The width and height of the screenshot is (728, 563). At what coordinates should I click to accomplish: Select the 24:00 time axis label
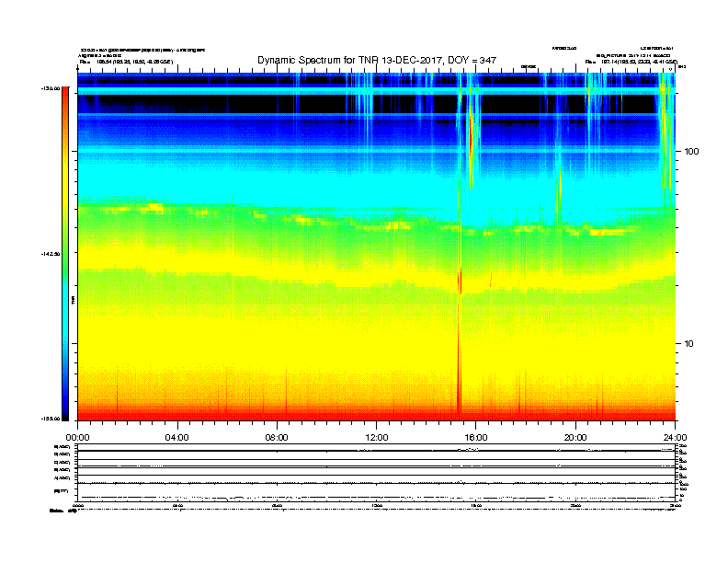click(x=675, y=437)
